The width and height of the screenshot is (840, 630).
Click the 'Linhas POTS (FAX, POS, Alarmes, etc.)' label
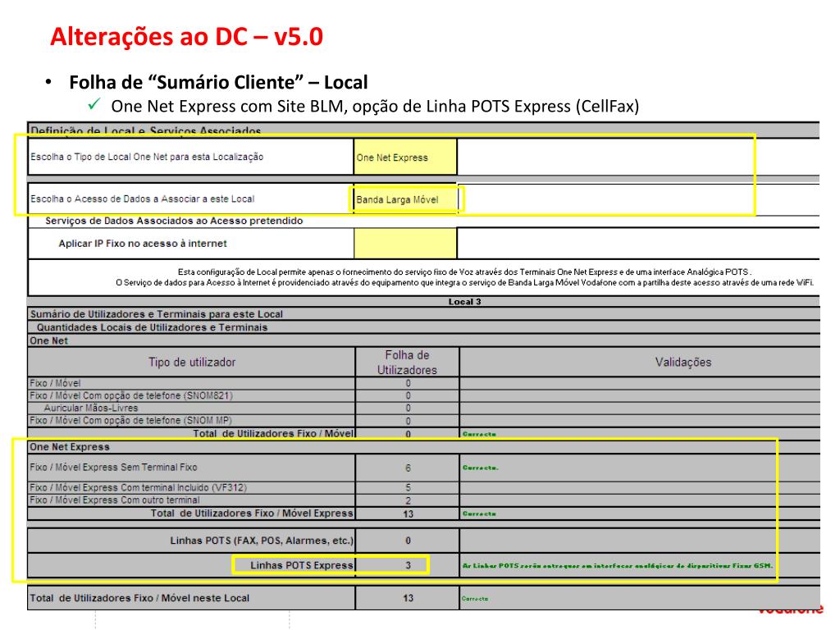(262, 541)
